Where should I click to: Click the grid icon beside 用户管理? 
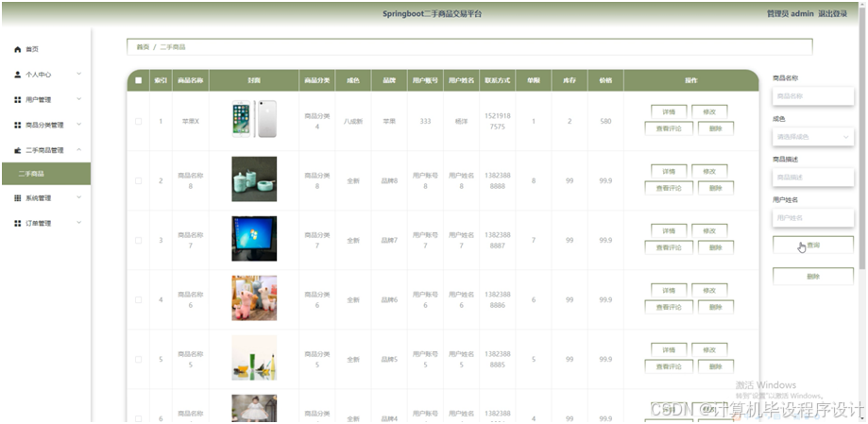[18, 100]
